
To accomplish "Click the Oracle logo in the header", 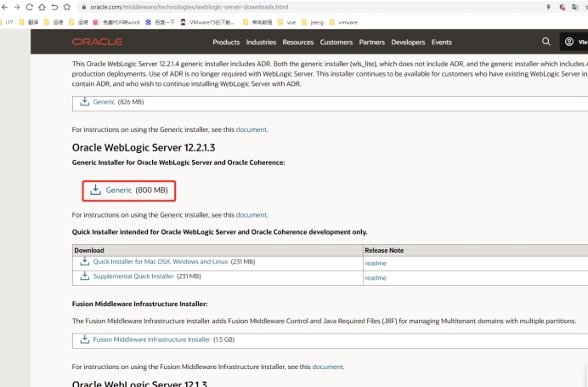I will click(97, 42).
